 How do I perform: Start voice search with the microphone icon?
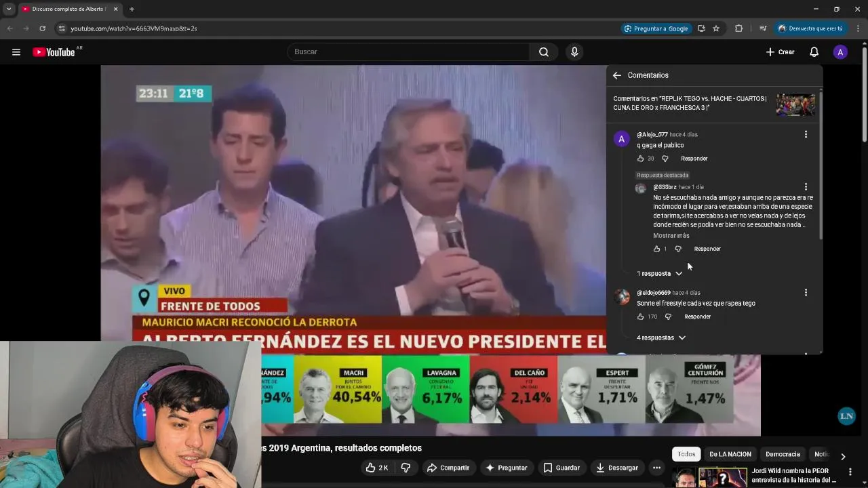tap(574, 52)
